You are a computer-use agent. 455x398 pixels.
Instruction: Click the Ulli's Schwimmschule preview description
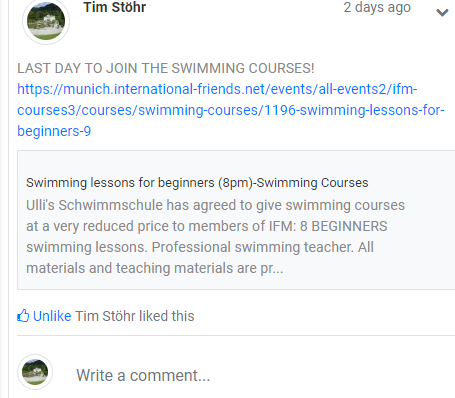215,237
